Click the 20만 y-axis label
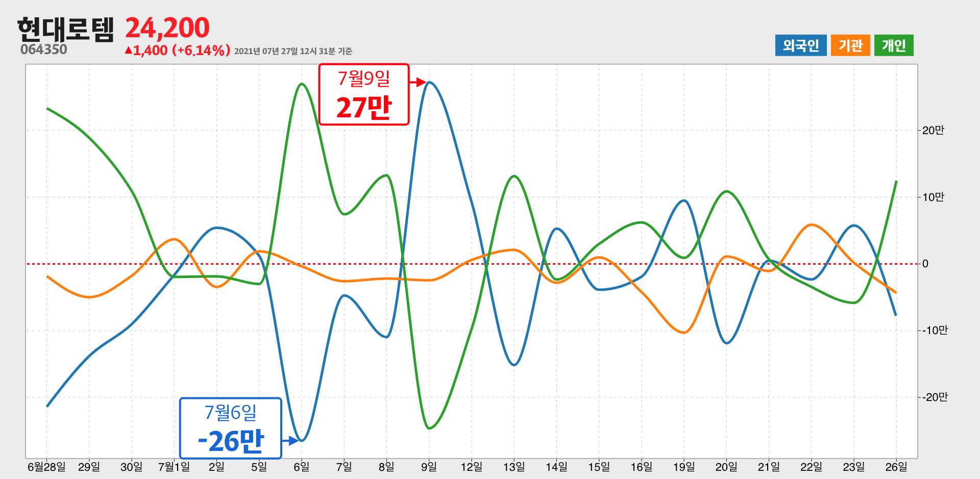This screenshot has width=980, height=479. (933, 131)
